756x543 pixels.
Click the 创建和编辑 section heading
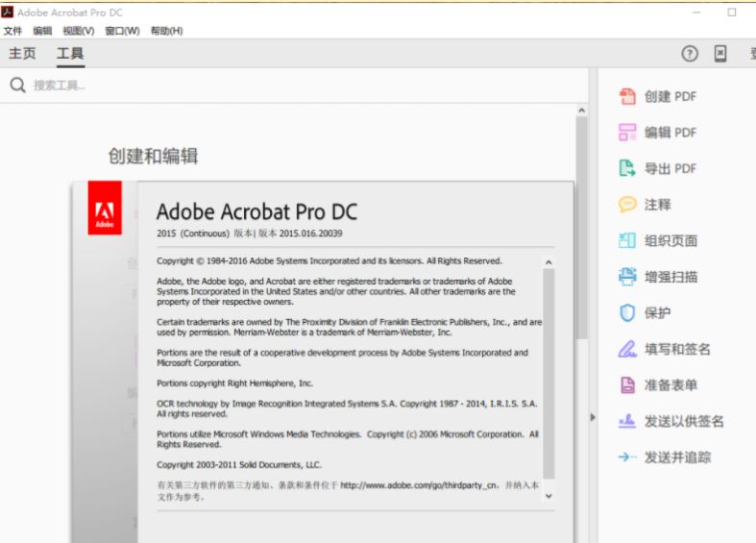click(x=154, y=156)
